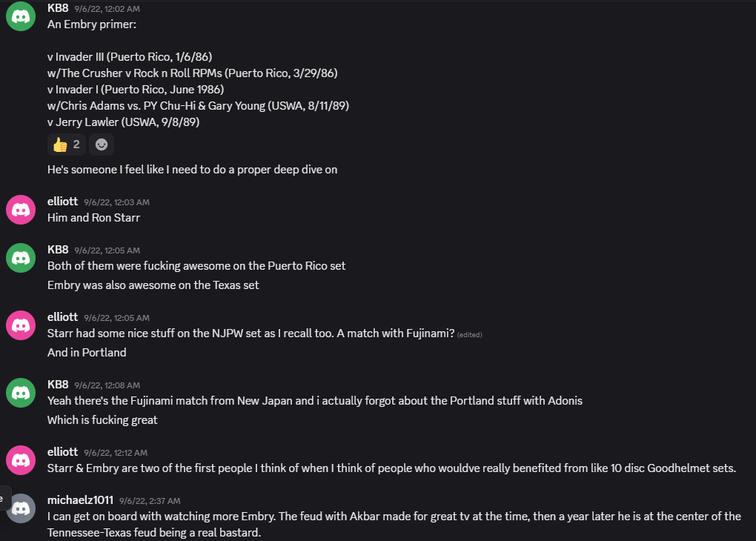
Task: Click the 2:37 AM message timestamp
Action: [150, 500]
